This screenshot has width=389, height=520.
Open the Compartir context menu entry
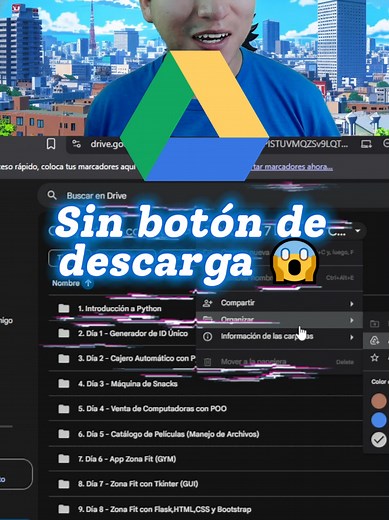(x=279, y=303)
